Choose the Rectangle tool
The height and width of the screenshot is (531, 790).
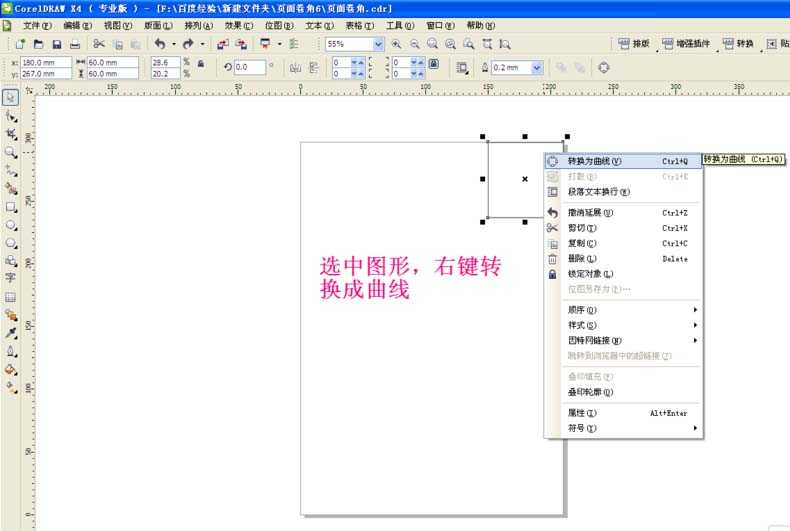point(11,207)
